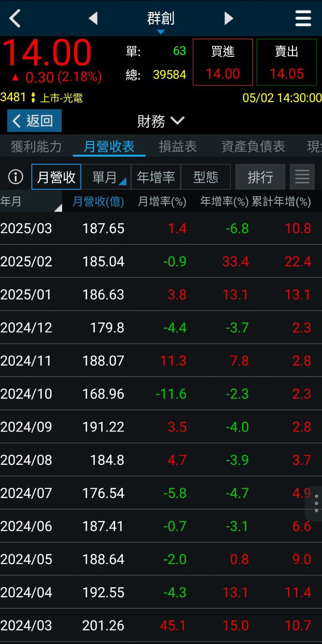Click revenue value 176.54 for 2024/07
Viewport: 322px width, 644px height.
pos(103,493)
